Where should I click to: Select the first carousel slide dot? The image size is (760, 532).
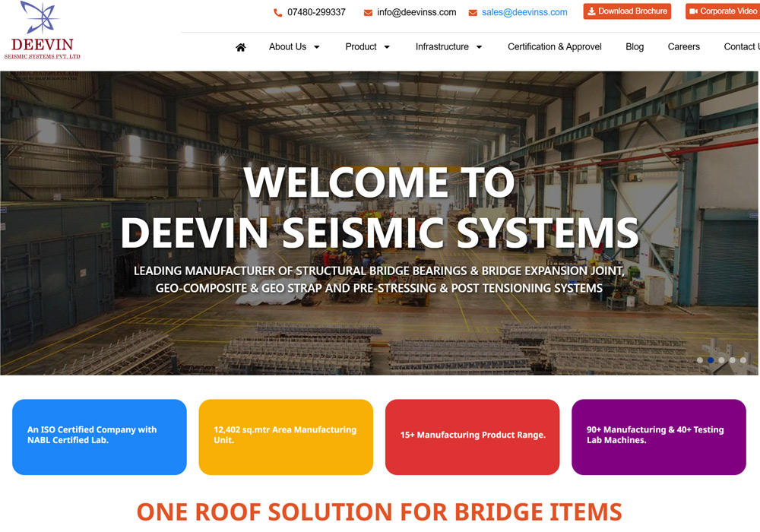[700, 360]
